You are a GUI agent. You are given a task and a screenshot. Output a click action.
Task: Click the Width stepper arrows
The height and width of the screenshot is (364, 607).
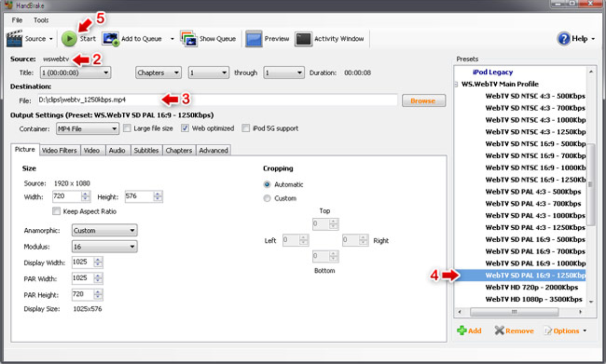coord(85,197)
